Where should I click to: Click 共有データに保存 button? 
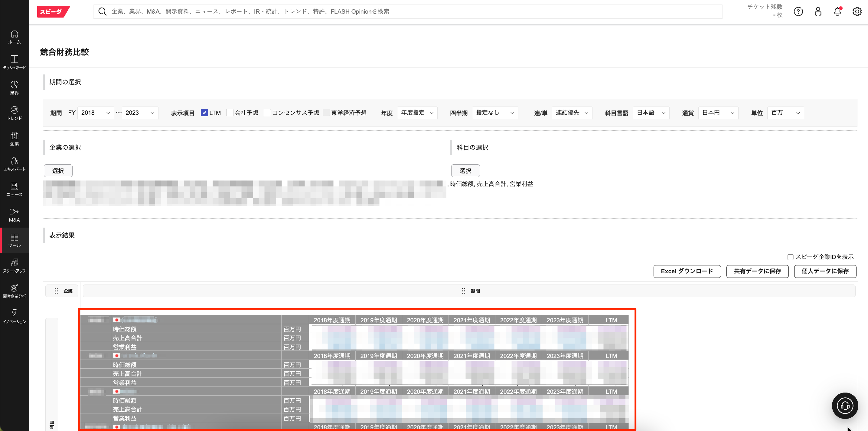757,271
